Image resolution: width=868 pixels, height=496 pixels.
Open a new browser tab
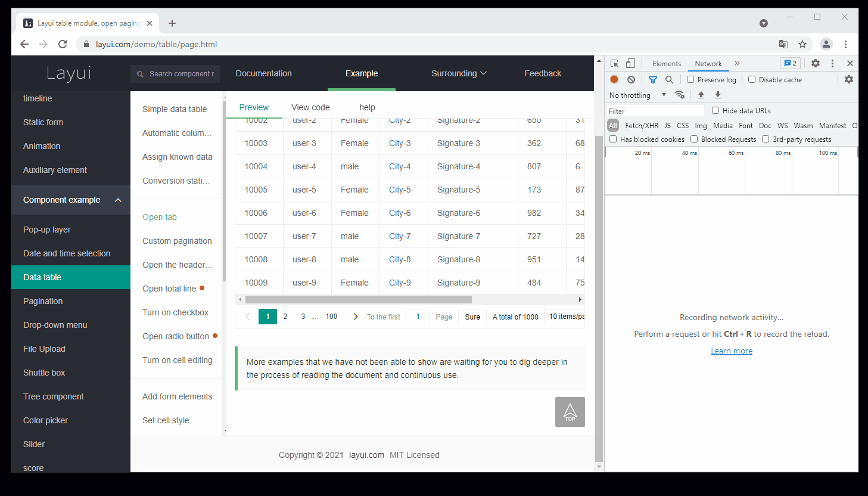tap(172, 23)
